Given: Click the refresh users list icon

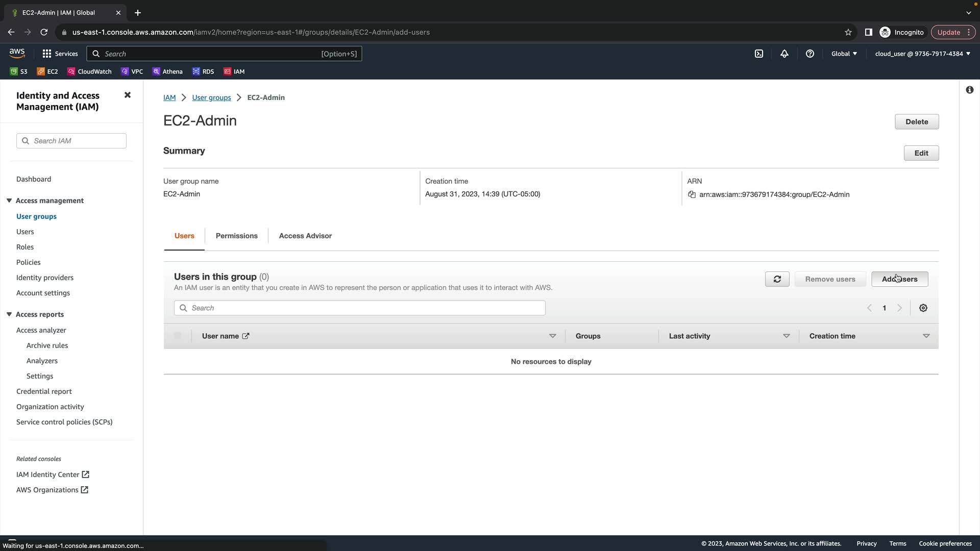Looking at the screenshot, I should point(777,279).
